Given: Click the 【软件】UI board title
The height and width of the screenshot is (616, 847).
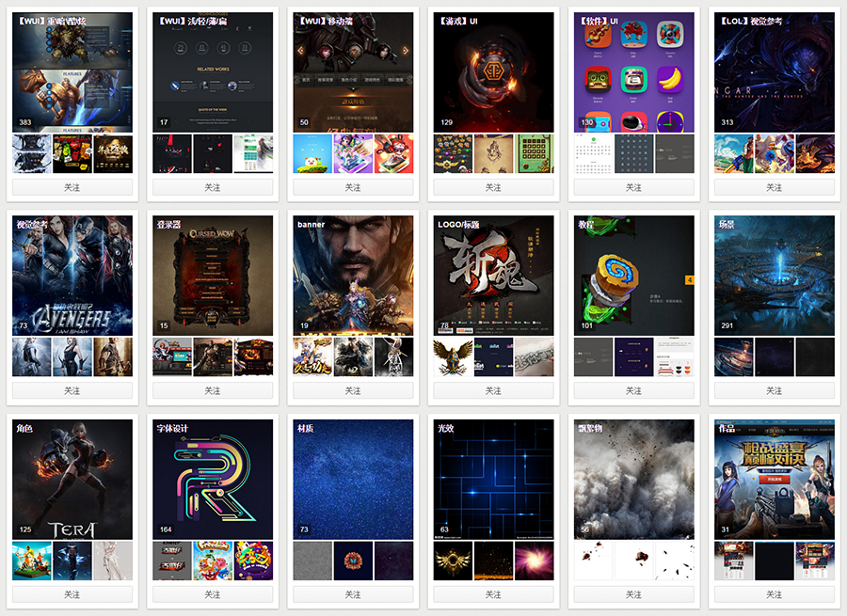Looking at the screenshot, I should (x=599, y=21).
